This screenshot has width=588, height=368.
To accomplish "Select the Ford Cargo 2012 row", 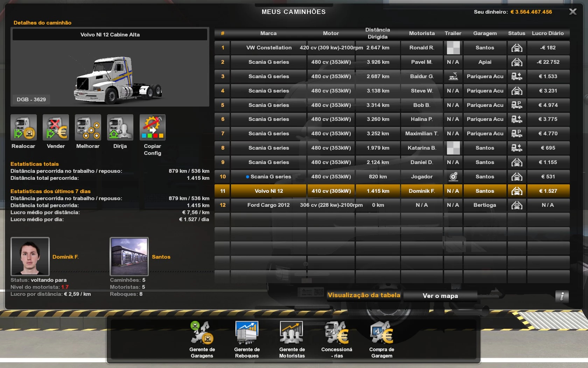I will 268,205.
